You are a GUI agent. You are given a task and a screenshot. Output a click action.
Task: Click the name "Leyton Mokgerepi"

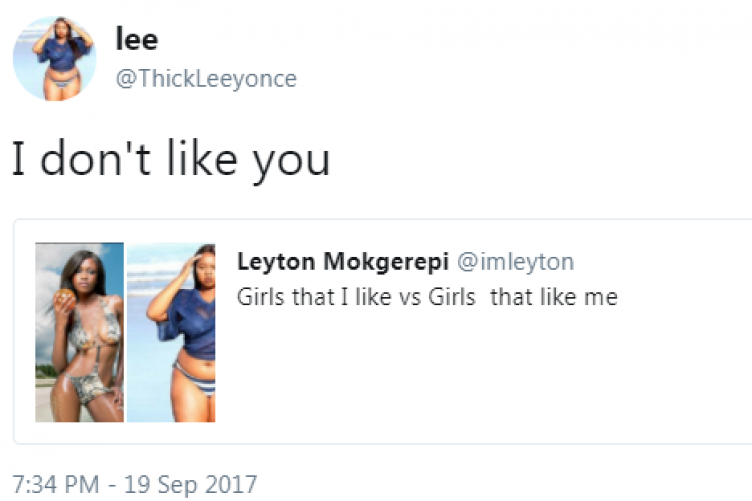coord(343,262)
